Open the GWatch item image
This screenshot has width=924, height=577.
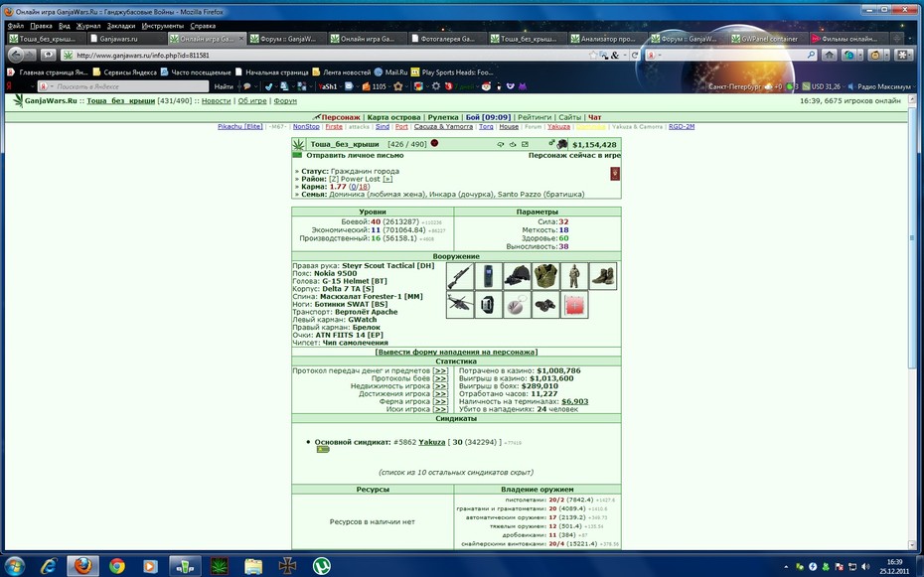[x=489, y=305]
